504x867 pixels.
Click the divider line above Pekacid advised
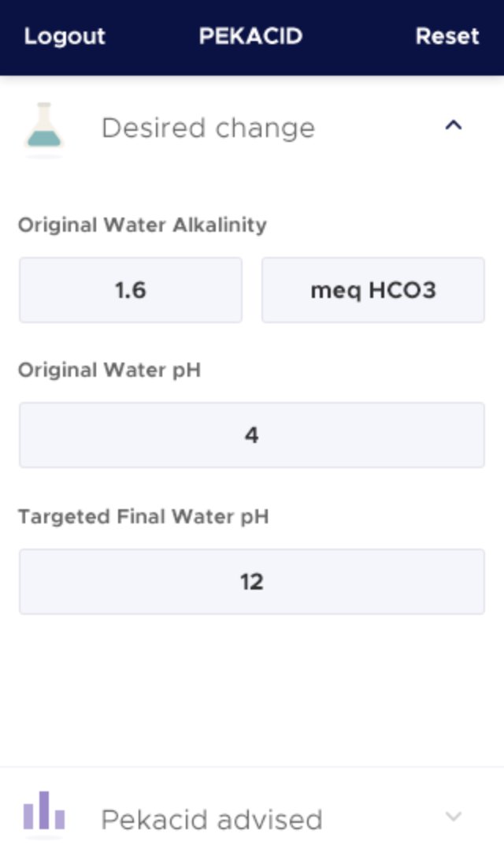252,767
